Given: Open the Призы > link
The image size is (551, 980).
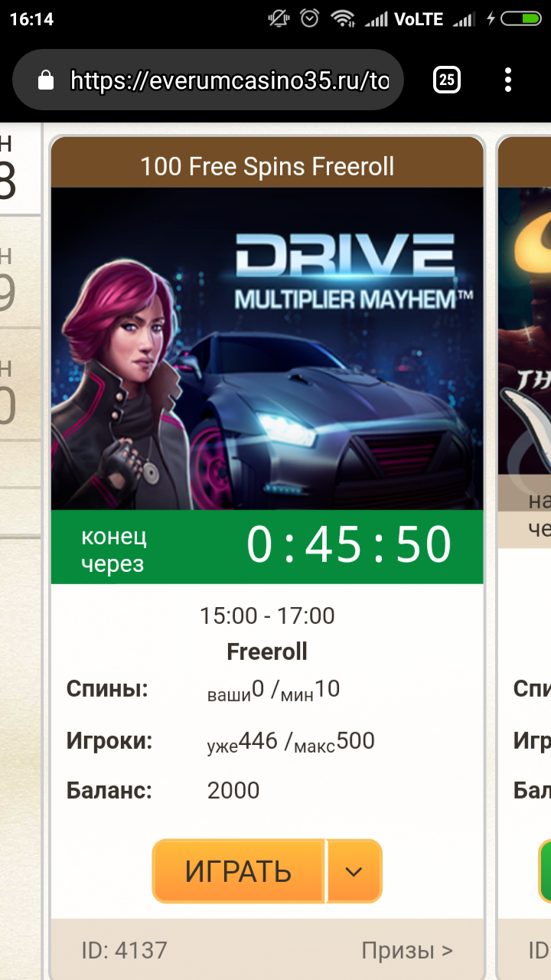Looking at the screenshot, I should click(407, 951).
